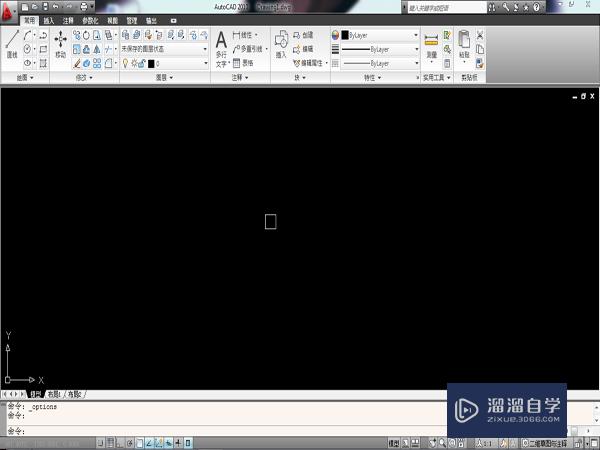Open the current layer 0 dropdown
This screenshot has width=600, height=450.
point(165,64)
